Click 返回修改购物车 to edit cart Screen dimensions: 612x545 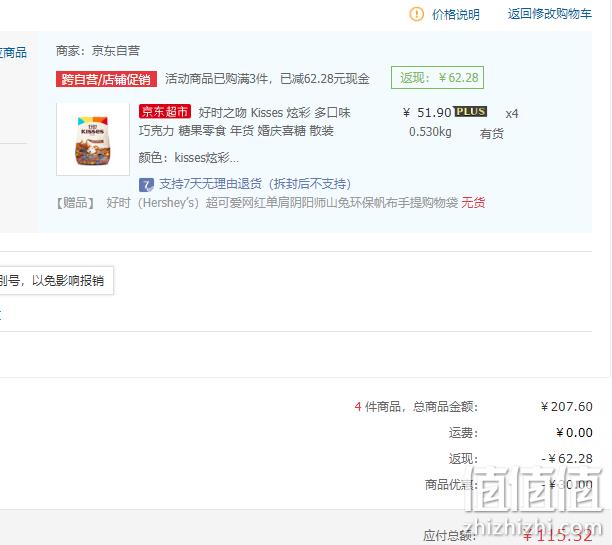[x=550, y=14]
